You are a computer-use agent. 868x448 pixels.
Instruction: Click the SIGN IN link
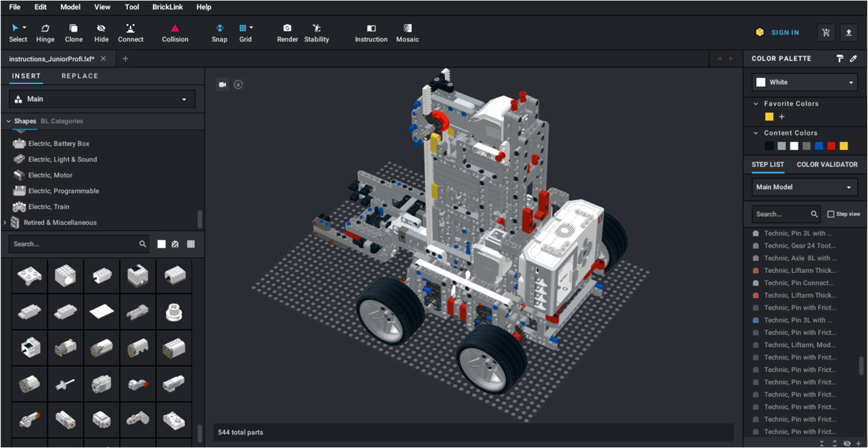click(785, 32)
